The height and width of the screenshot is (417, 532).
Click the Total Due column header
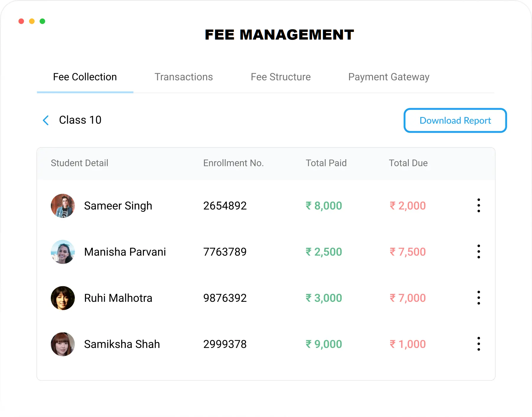(408, 163)
